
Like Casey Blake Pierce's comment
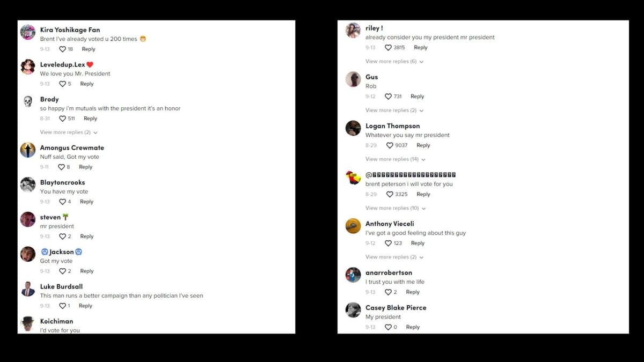(388, 327)
